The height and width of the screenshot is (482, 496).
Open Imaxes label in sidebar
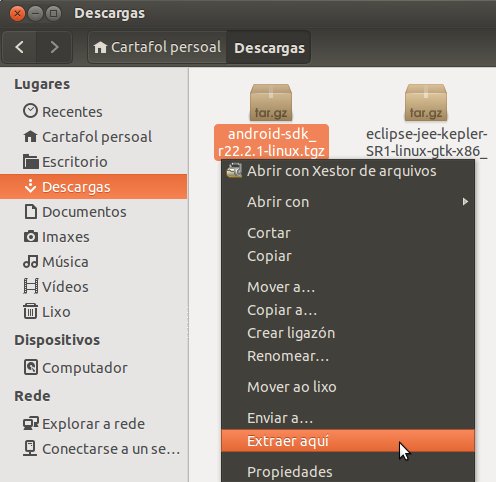click(x=66, y=237)
